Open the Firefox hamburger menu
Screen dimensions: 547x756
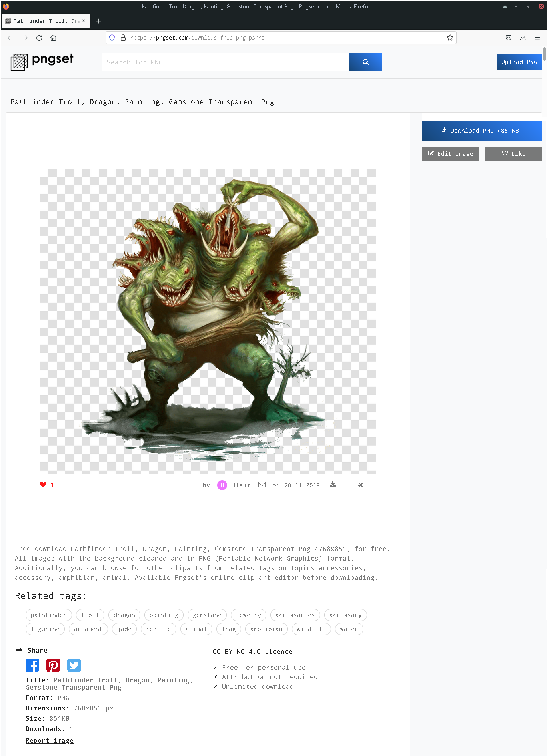[537, 38]
